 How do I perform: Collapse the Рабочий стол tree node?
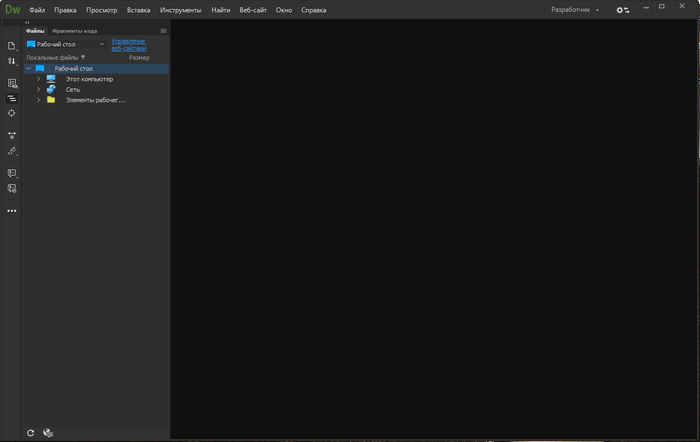pos(28,68)
